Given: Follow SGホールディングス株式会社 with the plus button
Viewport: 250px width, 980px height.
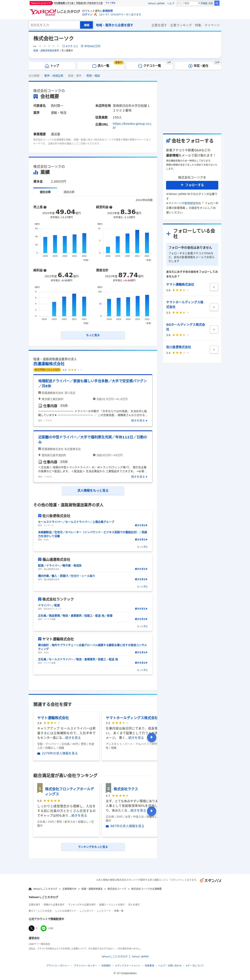Looking at the screenshot, I should point(214,329).
